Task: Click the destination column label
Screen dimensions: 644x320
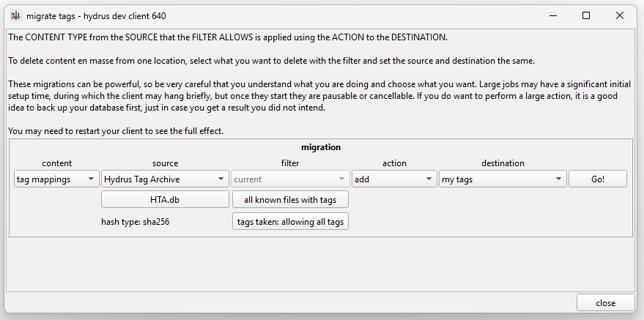Action: [503, 163]
